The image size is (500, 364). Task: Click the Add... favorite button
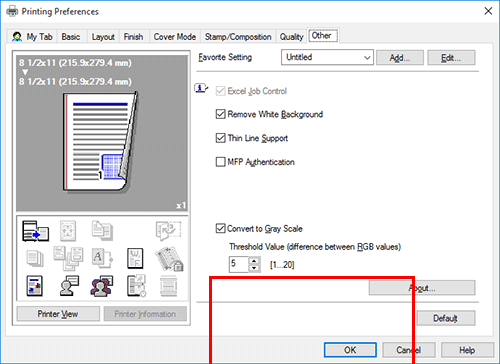(400, 58)
